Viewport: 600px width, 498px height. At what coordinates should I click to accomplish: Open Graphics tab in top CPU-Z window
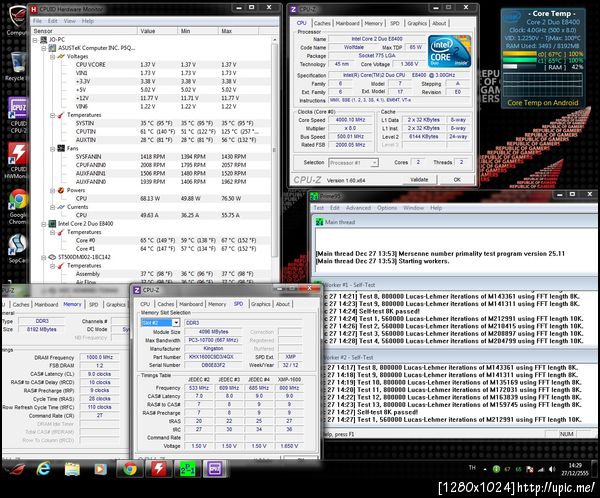(417, 23)
